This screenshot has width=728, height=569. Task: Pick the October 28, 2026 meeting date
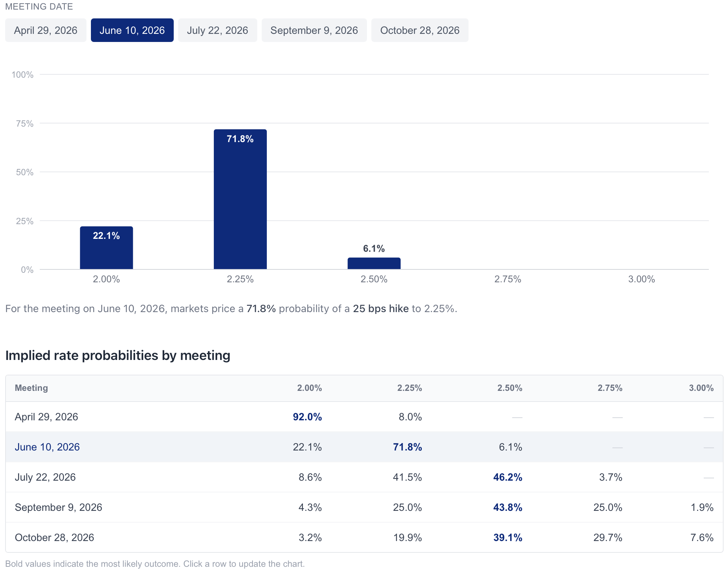tap(420, 30)
